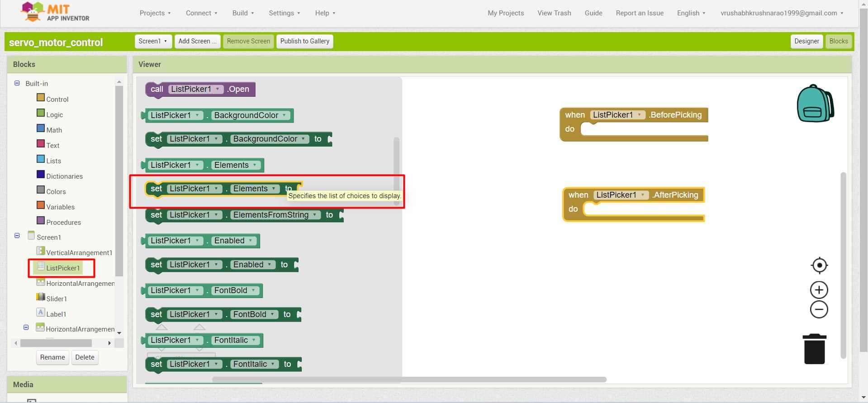The height and width of the screenshot is (403, 868).
Task: Open the Help menu
Action: (325, 13)
